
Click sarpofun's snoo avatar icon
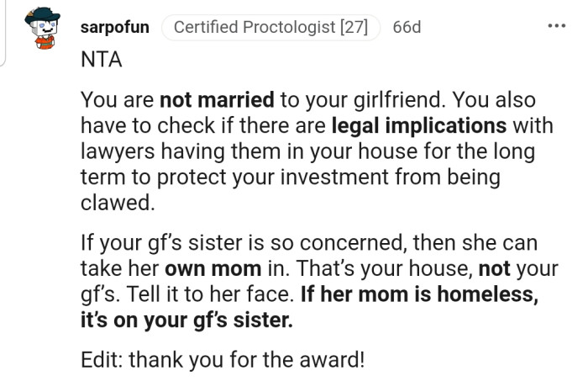40,32
